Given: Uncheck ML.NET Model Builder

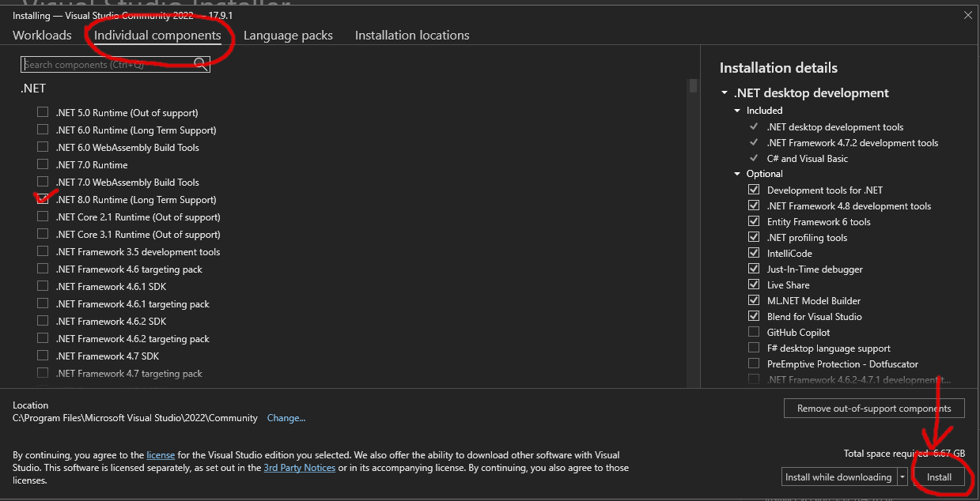Looking at the screenshot, I should coord(754,300).
